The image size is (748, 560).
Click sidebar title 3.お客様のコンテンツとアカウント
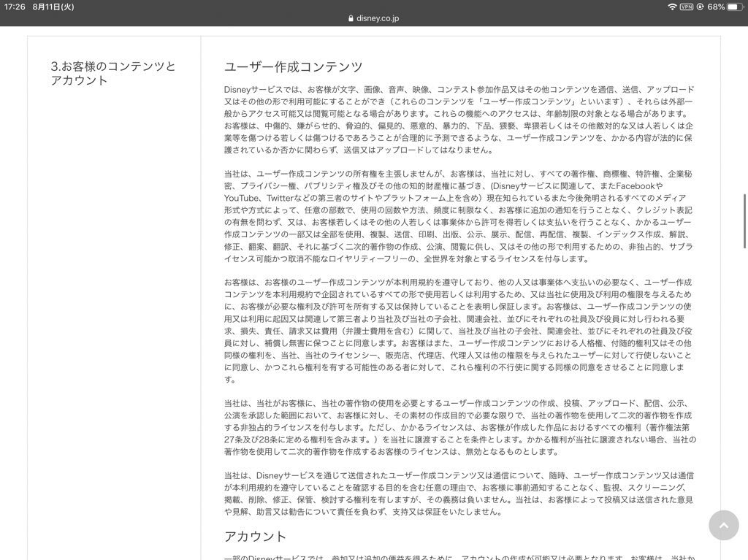click(x=113, y=73)
